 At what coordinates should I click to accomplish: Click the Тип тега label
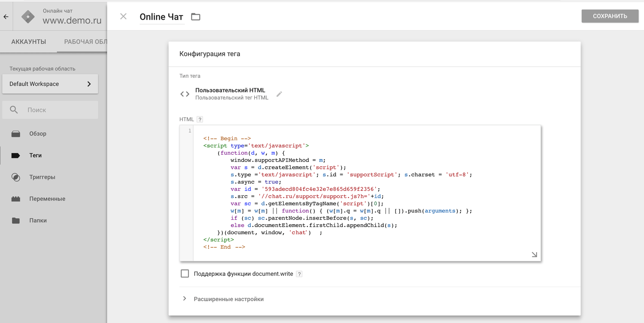(190, 76)
